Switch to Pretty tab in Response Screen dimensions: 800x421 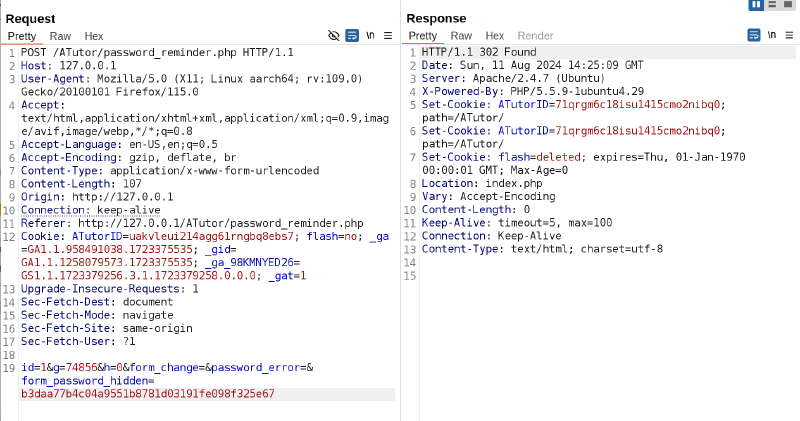pos(423,36)
